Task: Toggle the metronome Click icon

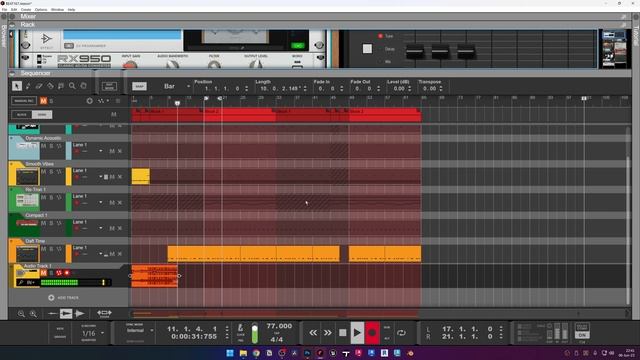Action: coord(240,328)
